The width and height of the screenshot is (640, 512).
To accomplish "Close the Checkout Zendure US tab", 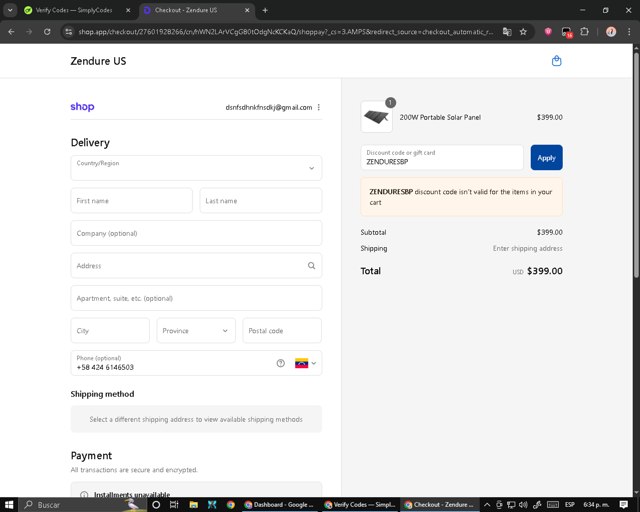I will pyautogui.click(x=247, y=10).
